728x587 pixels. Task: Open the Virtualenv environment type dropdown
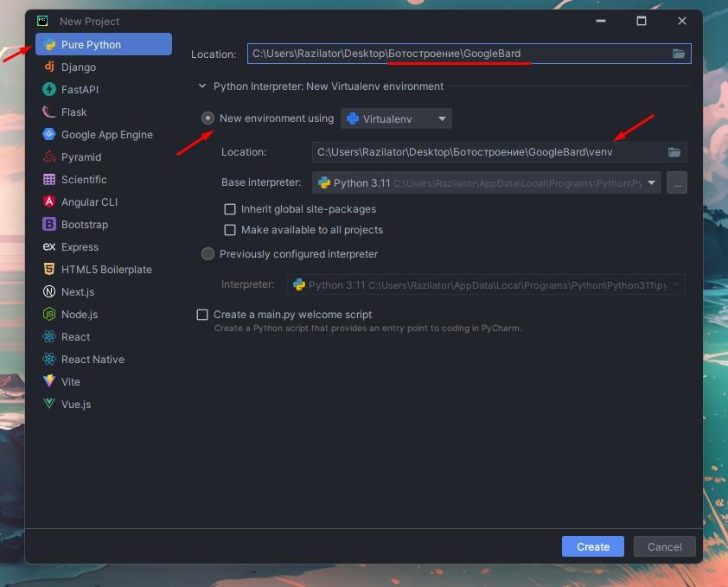(396, 119)
